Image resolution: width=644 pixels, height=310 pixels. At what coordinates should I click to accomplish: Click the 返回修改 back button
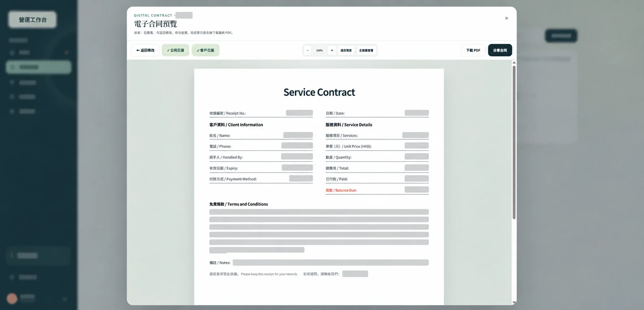(145, 50)
